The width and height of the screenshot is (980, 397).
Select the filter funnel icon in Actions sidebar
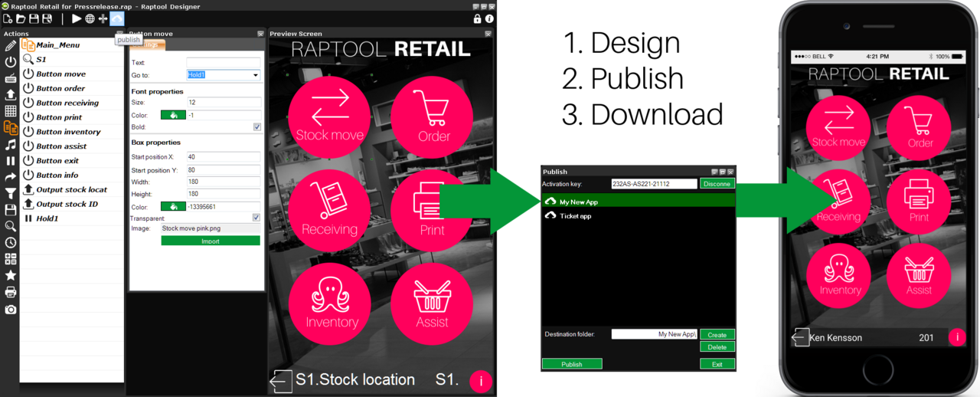(x=11, y=193)
